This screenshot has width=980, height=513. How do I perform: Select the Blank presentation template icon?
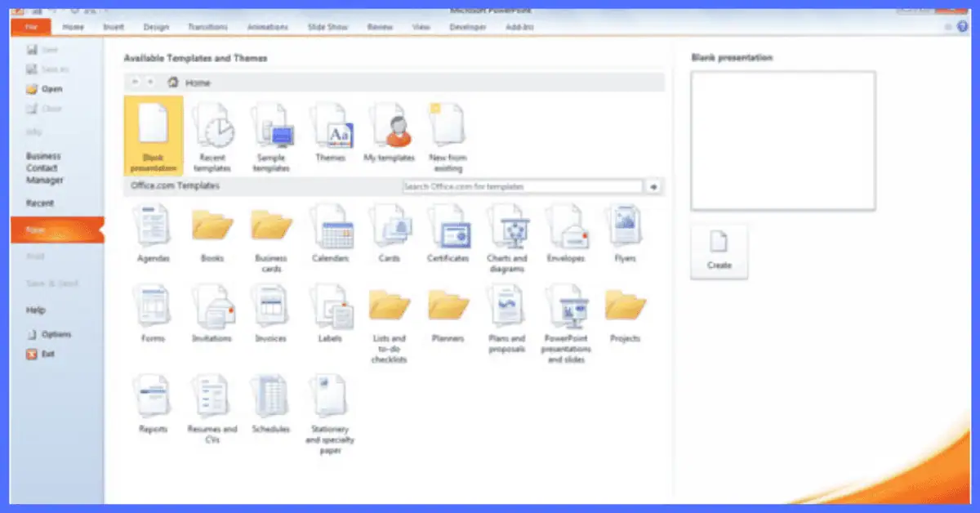154,135
